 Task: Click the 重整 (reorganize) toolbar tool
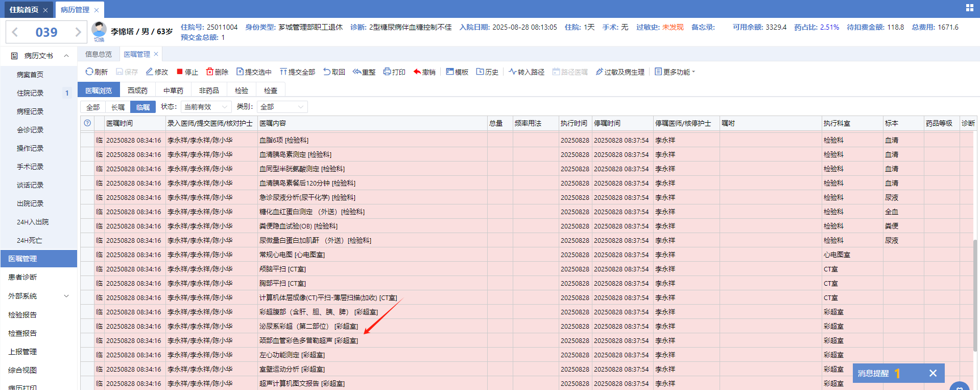coord(364,72)
